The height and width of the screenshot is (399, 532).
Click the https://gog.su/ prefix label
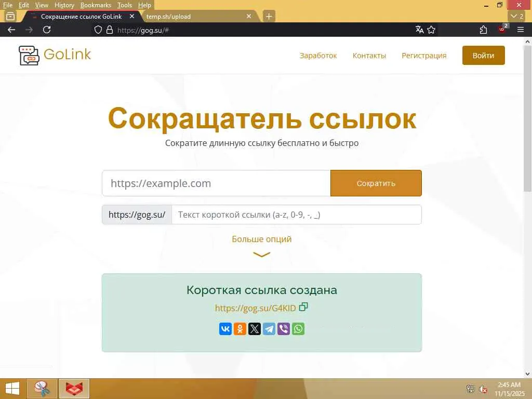(x=137, y=215)
